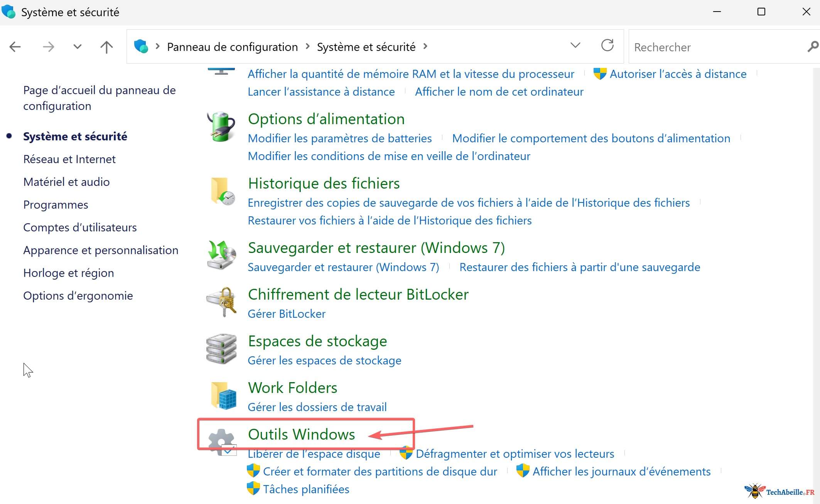This screenshot has height=504, width=820.
Task: Expand the address bar dropdown chevron
Action: 575,45
